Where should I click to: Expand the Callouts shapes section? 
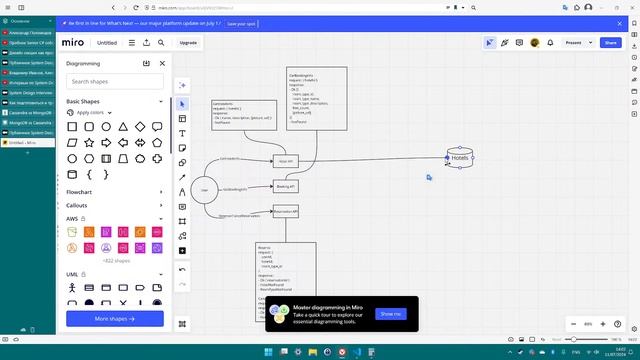[x=161, y=205]
